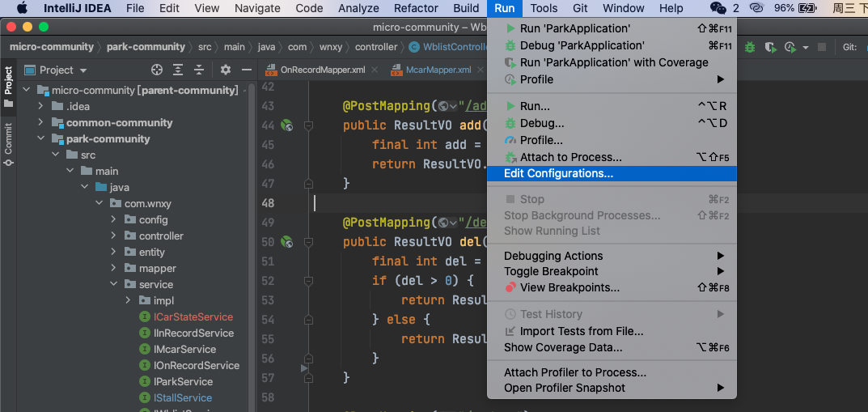Screen dimensions: 868x412
Task: Choose Run 'ParkApplication' menu item
Action: pyautogui.click(x=612, y=28)
